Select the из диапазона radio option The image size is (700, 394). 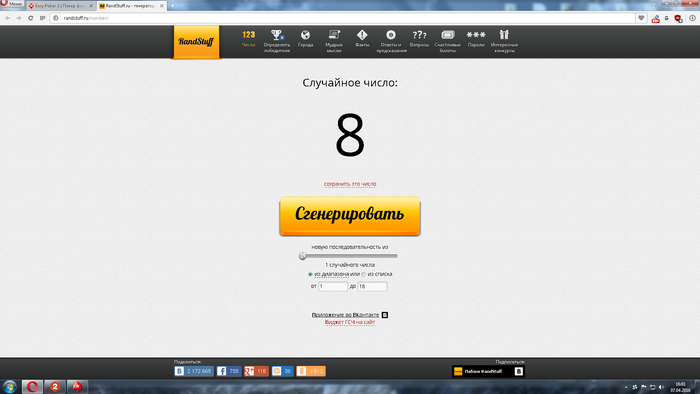pos(310,274)
